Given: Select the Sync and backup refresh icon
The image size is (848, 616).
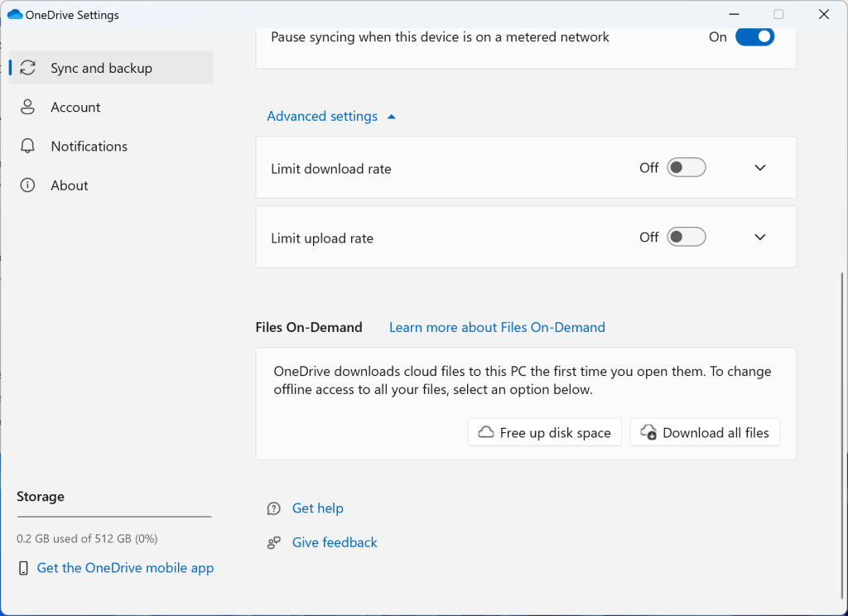Looking at the screenshot, I should tap(27, 67).
